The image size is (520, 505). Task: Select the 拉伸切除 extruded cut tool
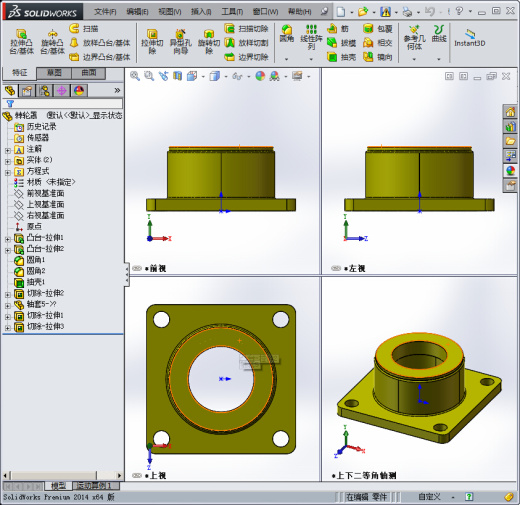point(152,42)
